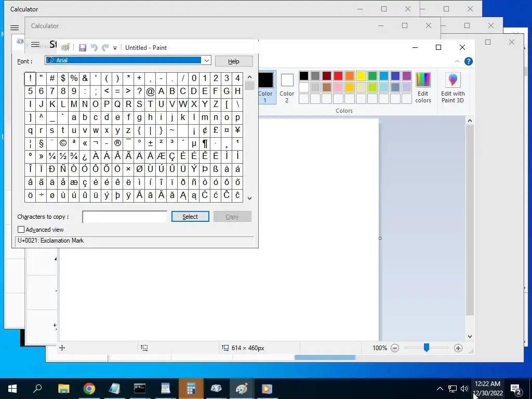The image size is (532, 399).
Task: Select the ½ fraction character cell
Action: 63,156
